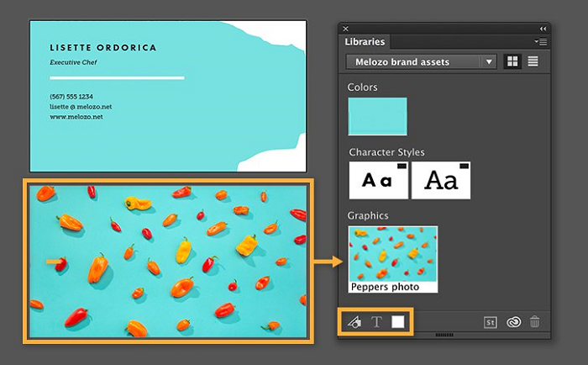Select the Peppers photo graphic thumbnail

pos(392,259)
